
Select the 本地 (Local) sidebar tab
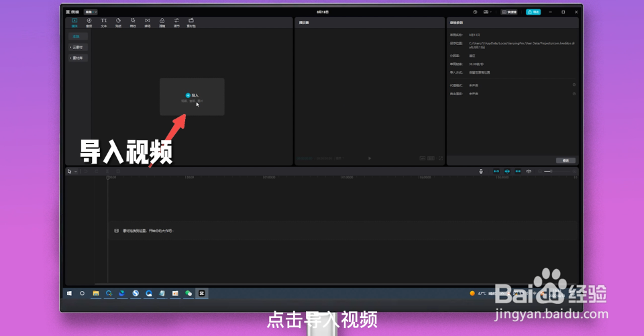(x=78, y=37)
